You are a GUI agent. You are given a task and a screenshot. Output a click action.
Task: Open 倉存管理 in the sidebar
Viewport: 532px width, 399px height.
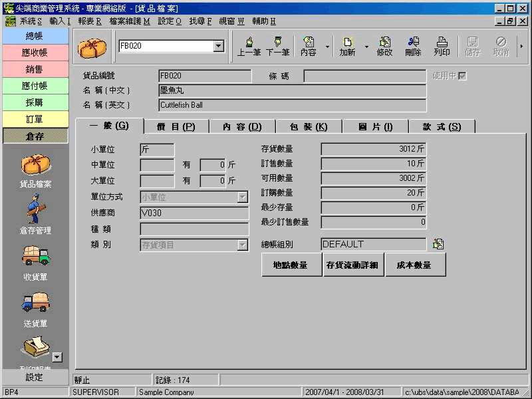[x=35, y=214]
